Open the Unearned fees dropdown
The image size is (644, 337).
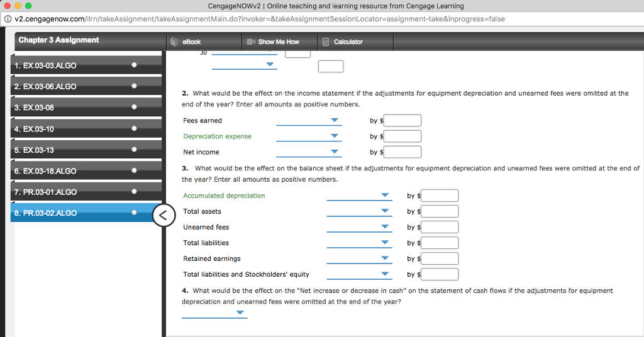click(x=359, y=227)
